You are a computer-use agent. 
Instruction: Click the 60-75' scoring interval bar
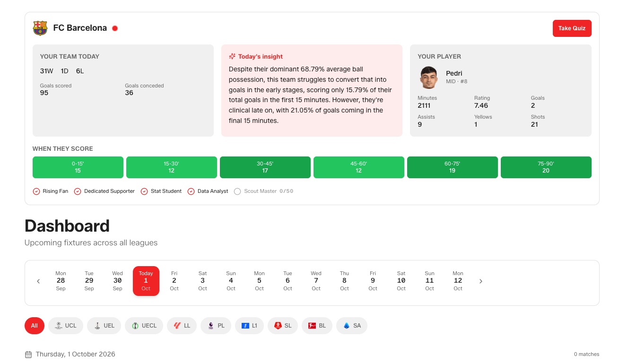453,167
